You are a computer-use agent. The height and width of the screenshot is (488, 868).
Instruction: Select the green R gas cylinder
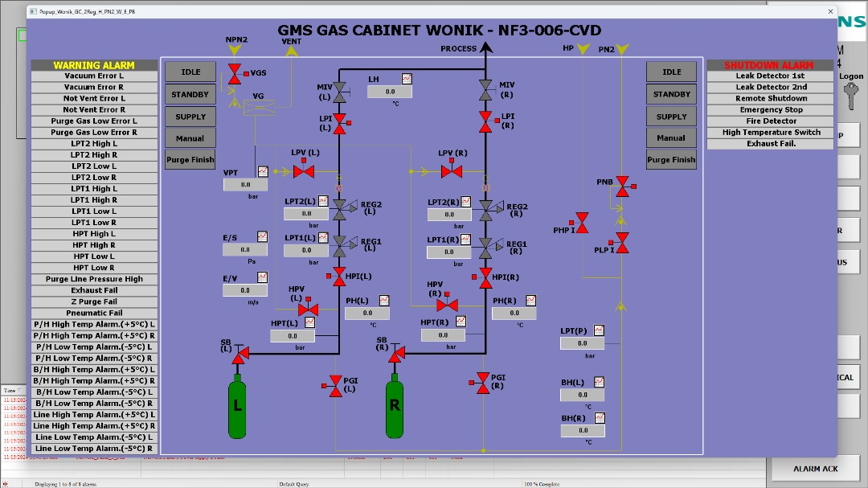[x=395, y=405]
